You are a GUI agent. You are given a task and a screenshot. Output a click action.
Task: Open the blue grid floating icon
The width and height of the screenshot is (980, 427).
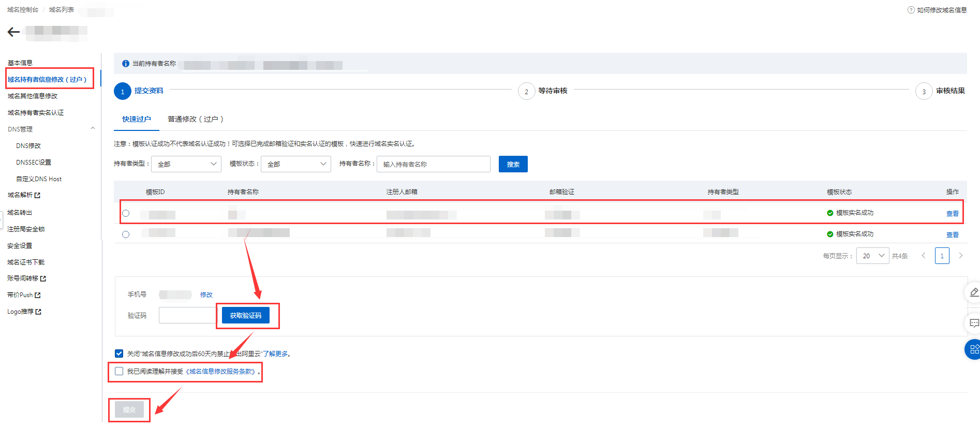click(x=974, y=349)
